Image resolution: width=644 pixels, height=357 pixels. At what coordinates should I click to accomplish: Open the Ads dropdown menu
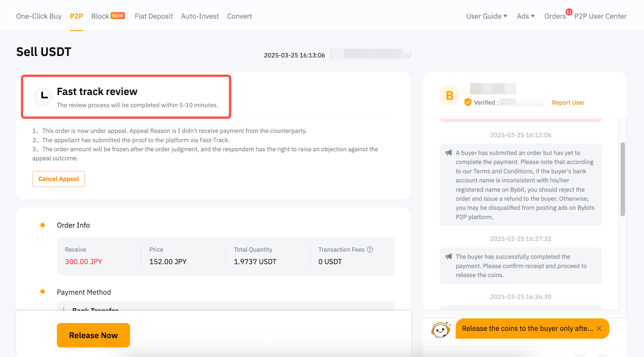pos(525,16)
